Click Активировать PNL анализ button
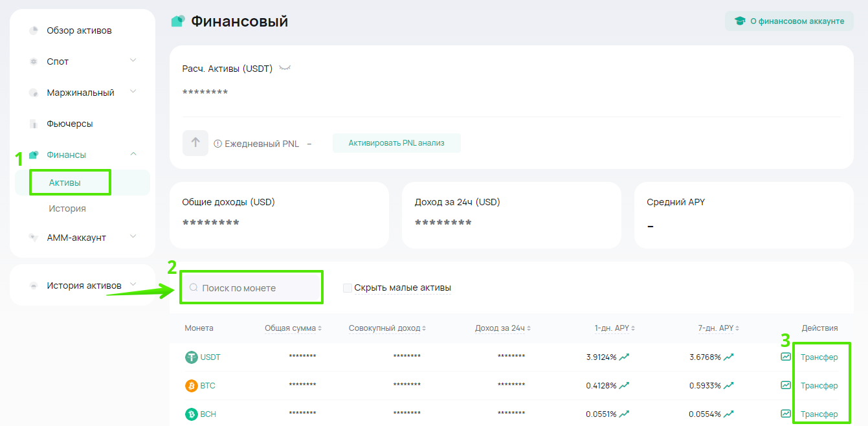The width and height of the screenshot is (868, 426). pos(396,143)
